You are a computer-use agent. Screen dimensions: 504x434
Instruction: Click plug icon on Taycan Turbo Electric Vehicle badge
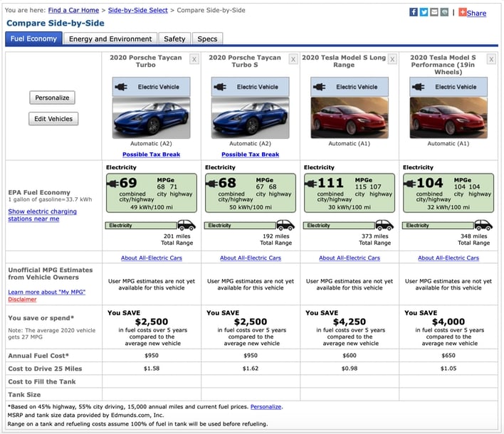point(121,87)
